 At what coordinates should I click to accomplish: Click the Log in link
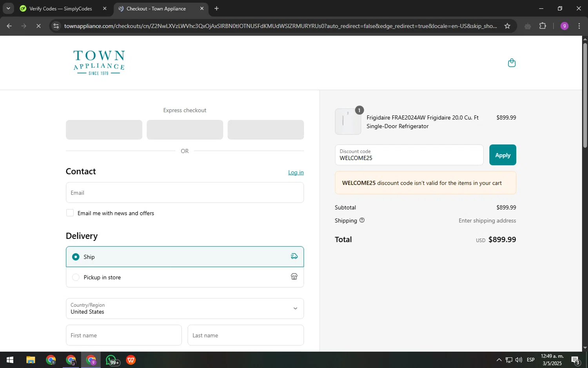tap(296, 172)
